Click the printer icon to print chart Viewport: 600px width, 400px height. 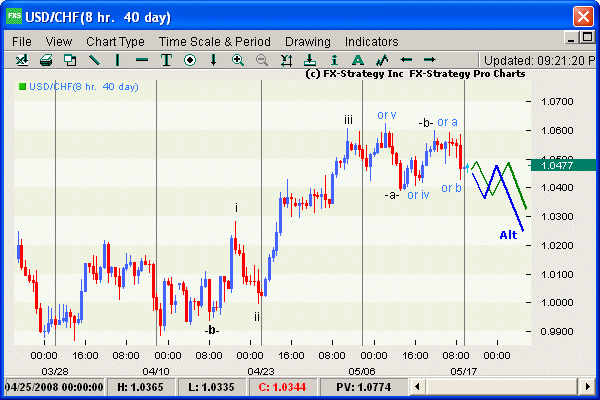pyautogui.click(x=46, y=60)
